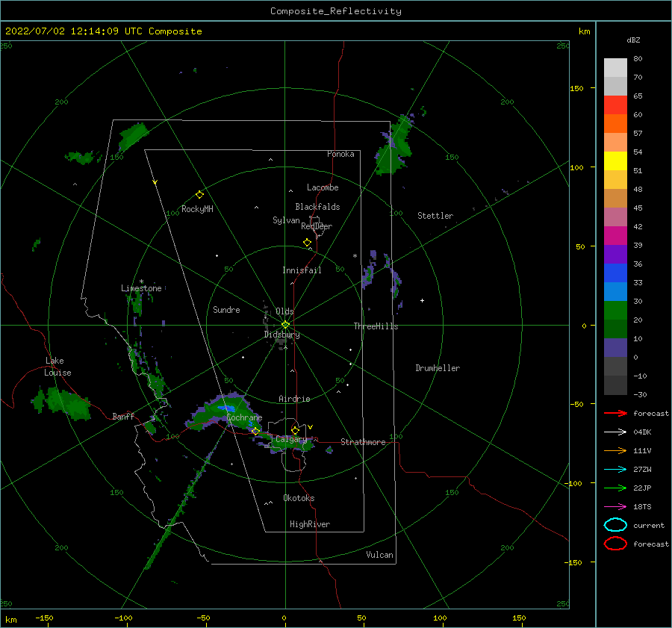
Task: Click the Ponoka label
Action: coord(340,154)
